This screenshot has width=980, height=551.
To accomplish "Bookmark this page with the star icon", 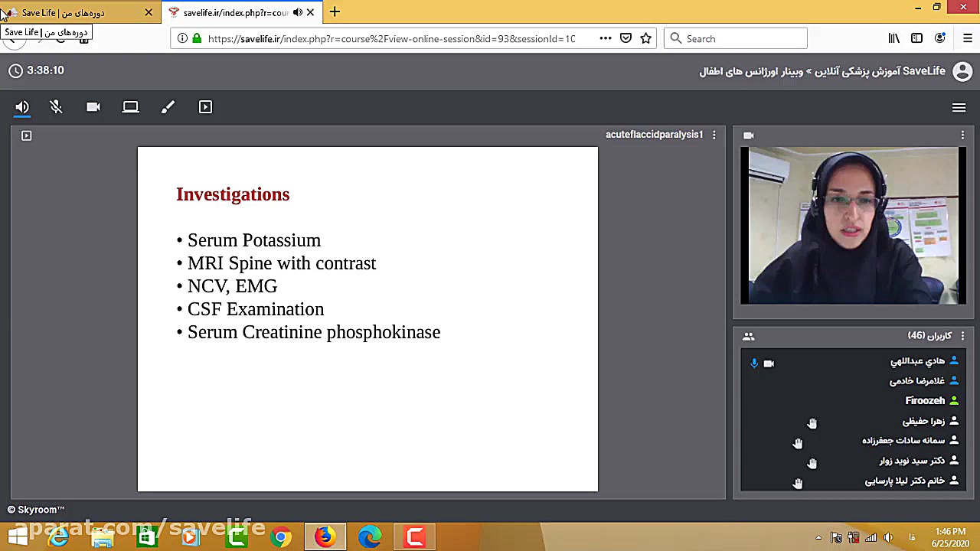I will coord(646,38).
